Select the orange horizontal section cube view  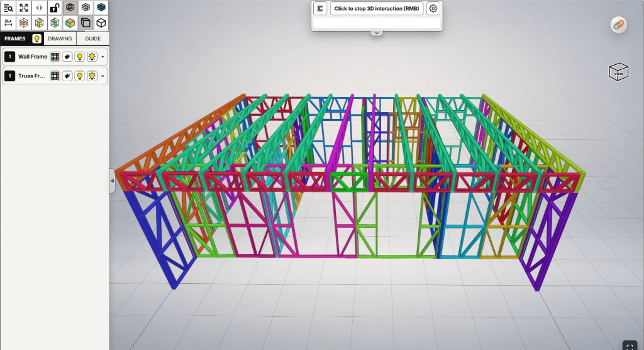[24, 23]
